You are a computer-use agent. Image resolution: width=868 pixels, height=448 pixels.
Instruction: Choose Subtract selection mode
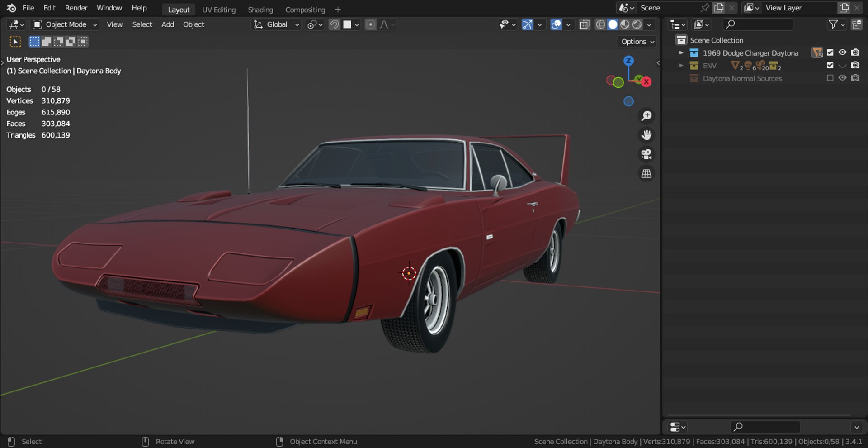[58, 42]
